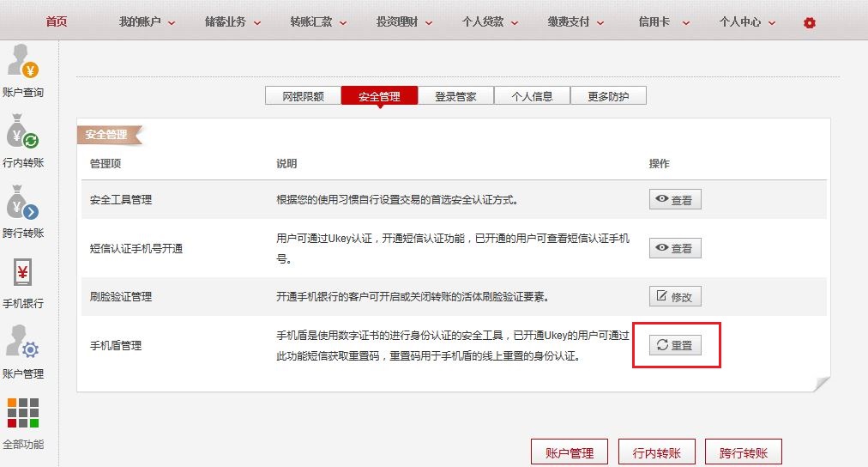Open 账户查询 sidebar icon
Screen dimensions: 868x467
click(x=22, y=61)
